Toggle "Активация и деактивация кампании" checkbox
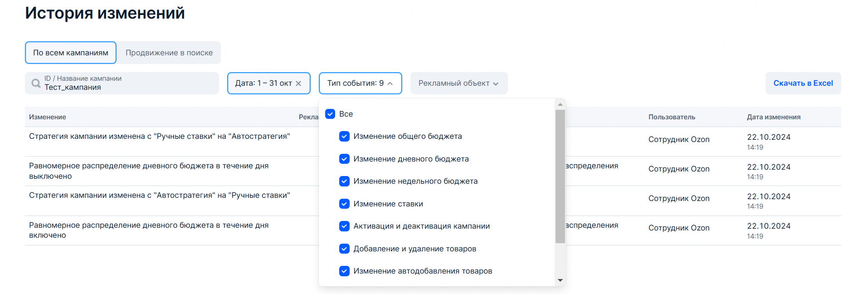 344,226
